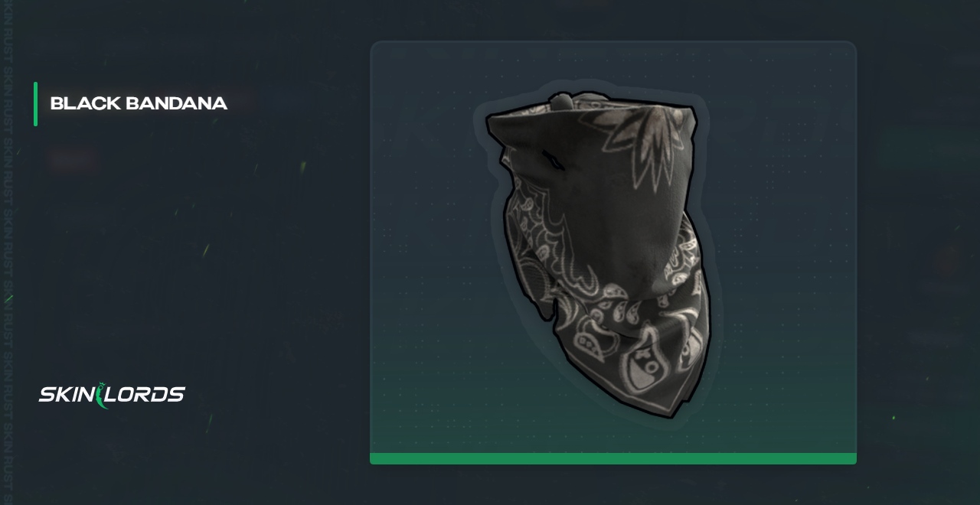The height and width of the screenshot is (505, 980).
Task: Click the blurred red button under the title
Action: 73,160
